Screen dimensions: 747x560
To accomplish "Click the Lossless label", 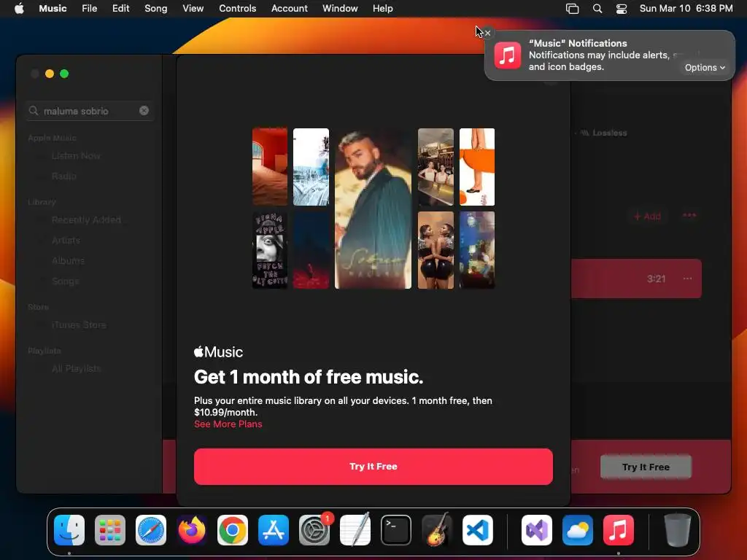I will (609, 133).
